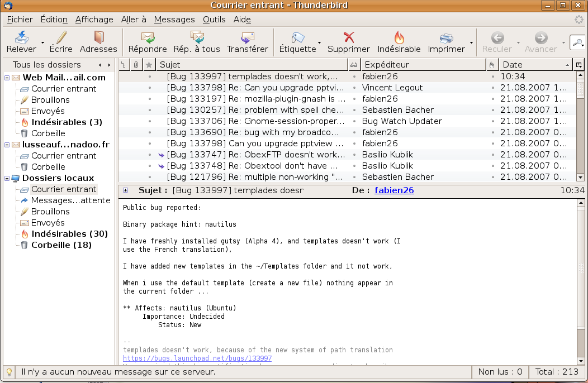The width and height of the screenshot is (588, 383).
Task: Open the Outils menu
Action: tap(214, 20)
